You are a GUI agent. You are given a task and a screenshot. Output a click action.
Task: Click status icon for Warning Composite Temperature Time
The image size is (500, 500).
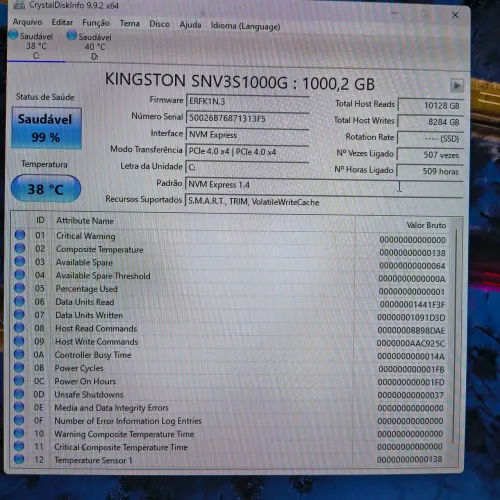point(19,433)
